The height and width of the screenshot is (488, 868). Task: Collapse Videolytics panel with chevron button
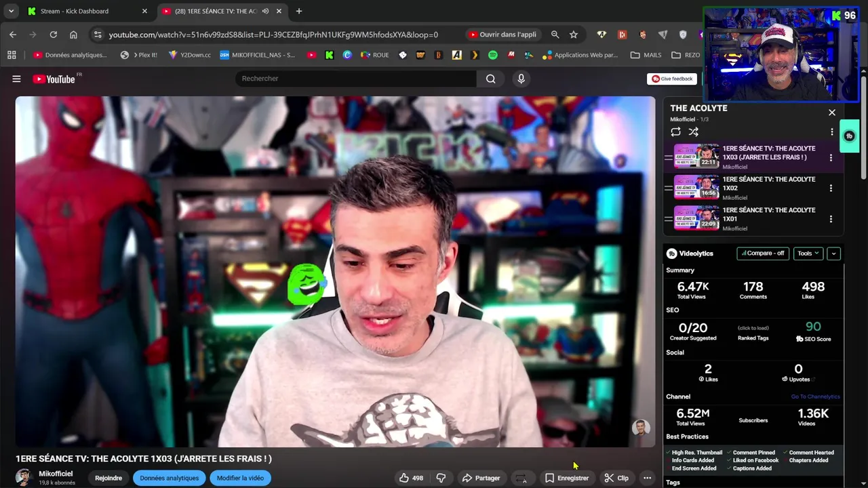click(x=833, y=253)
